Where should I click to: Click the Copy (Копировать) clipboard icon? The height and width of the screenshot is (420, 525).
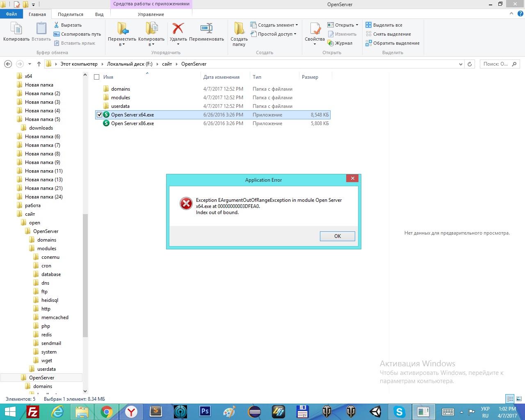[x=16, y=29]
